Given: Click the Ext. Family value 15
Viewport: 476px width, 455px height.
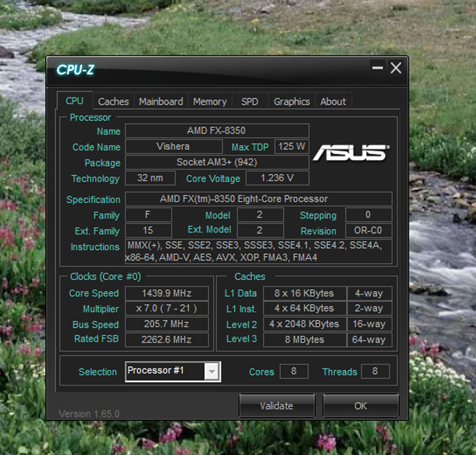Looking at the screenshot, I should click(149, 231).
